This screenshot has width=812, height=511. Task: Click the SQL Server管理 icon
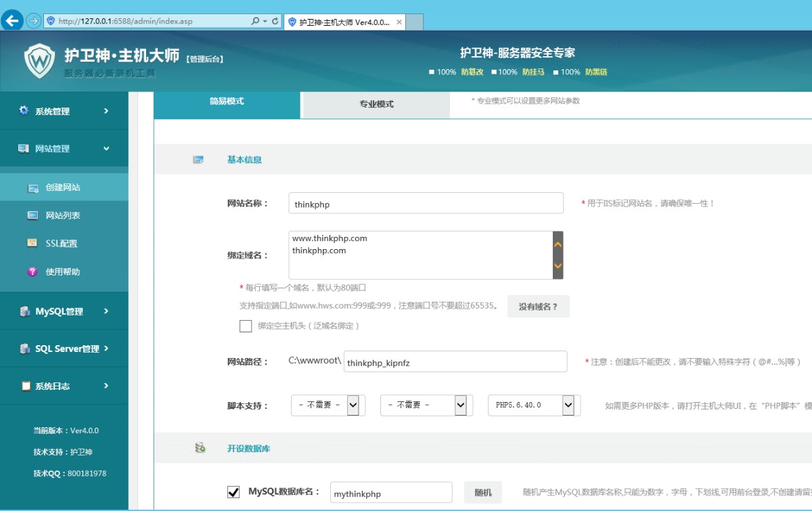pyautogui.click(x=24, y=349)
